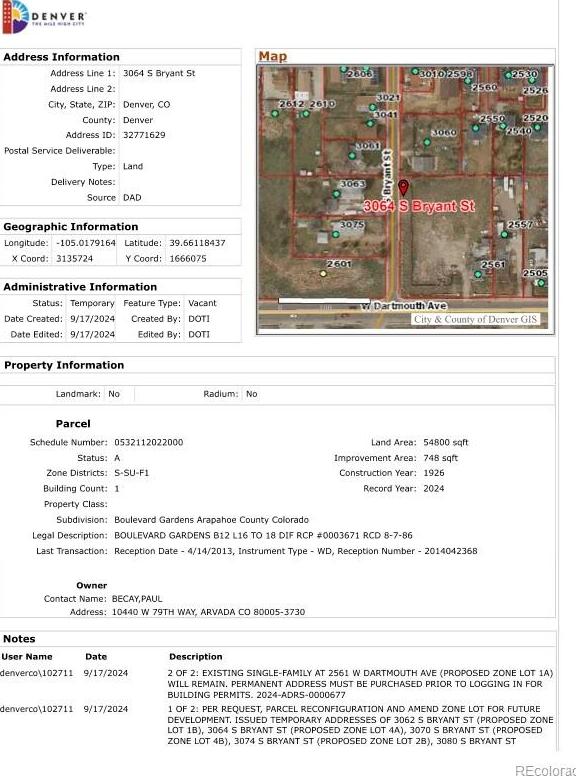Select the green marker for address 3075
The image size is (576, 776).
[336, 234]
